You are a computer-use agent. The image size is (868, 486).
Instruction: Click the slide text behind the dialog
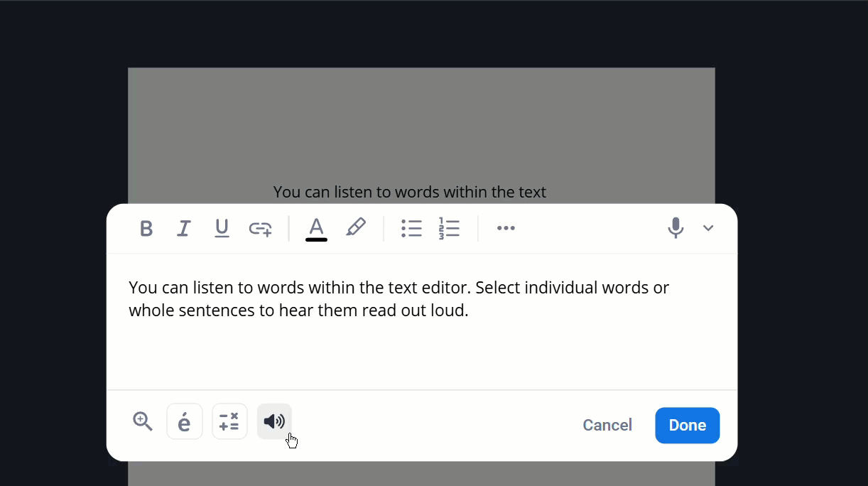click(x=409, y=192)
